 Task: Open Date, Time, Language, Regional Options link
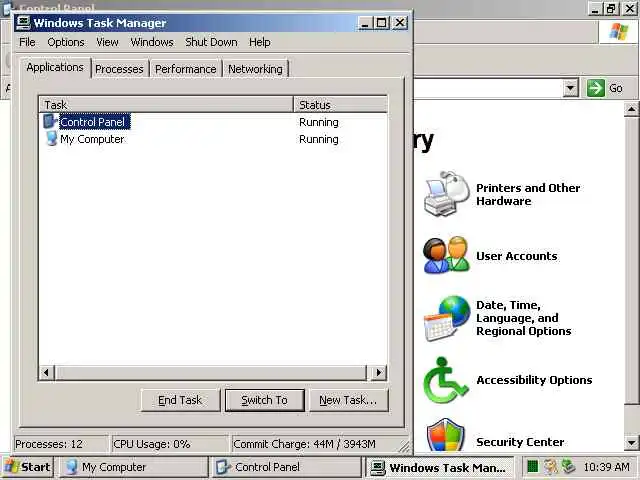[x=524, y=318]
